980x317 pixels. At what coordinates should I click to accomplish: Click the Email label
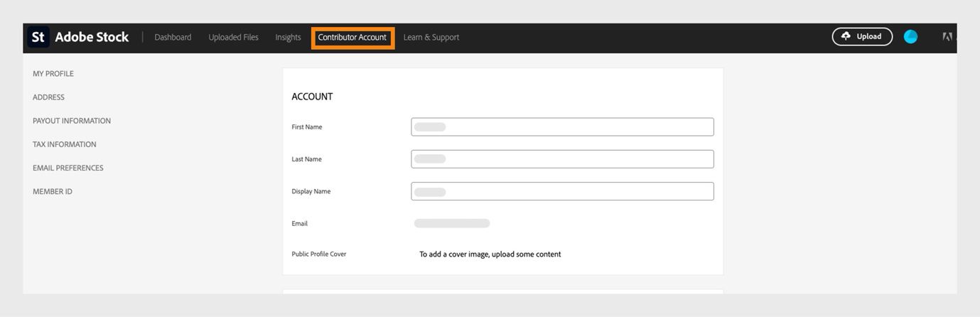pyautogui.click(x=300, y=223)
